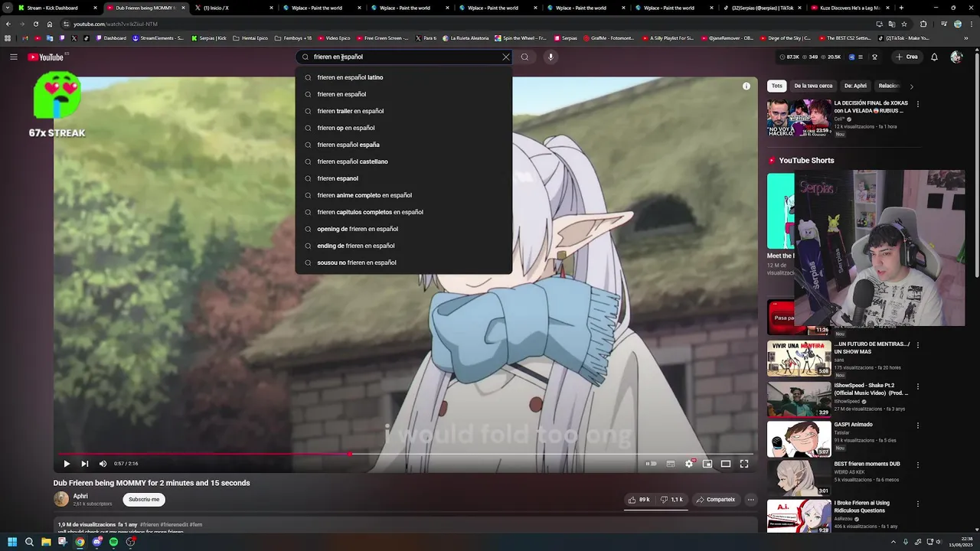Enable miniplayer mode

(x=707, y=464)
